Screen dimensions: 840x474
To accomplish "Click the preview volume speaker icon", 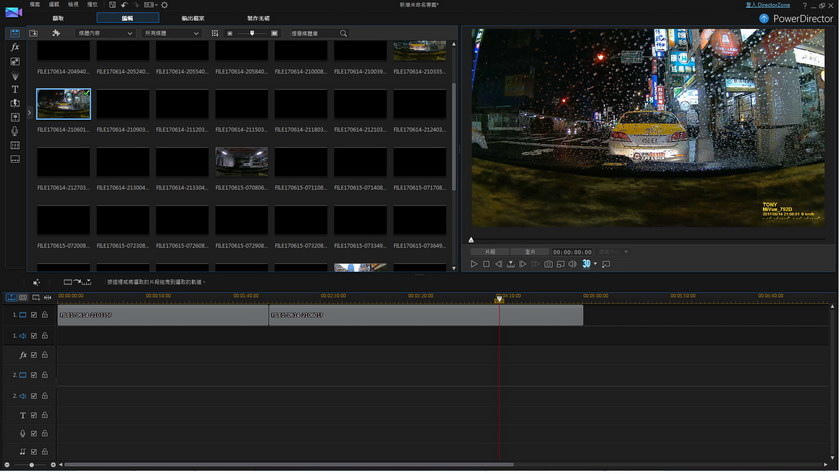I will pyautogui.click(x=572, y=264).
